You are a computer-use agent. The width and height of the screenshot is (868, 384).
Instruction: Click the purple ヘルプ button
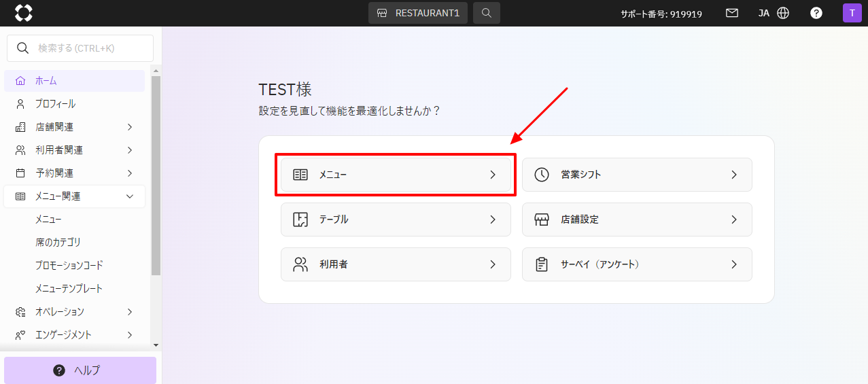[80, 370]
